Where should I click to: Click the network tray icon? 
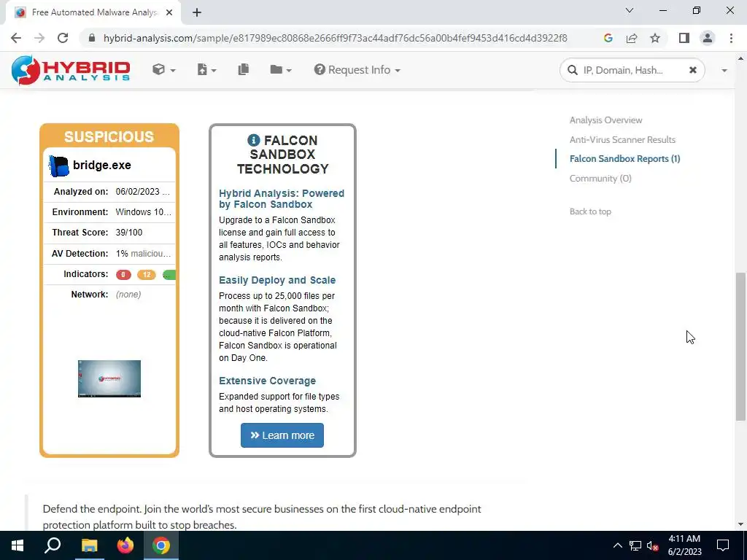pos(635,545)
